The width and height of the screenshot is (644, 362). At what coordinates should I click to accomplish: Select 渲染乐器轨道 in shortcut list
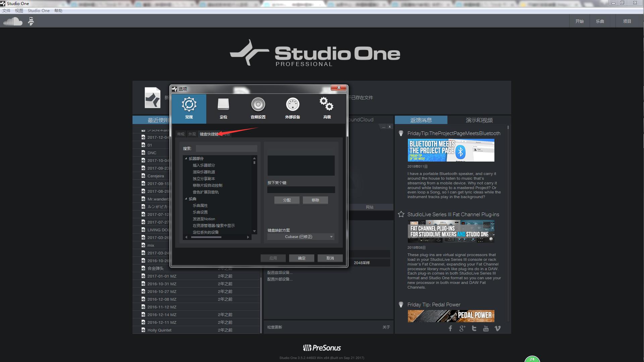(x=204, y=172)
